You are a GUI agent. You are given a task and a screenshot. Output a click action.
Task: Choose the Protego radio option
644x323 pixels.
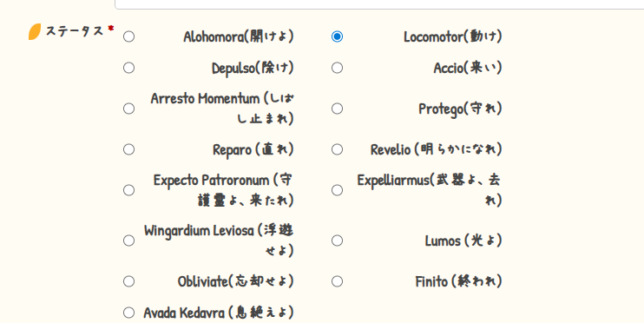[338, 109]
